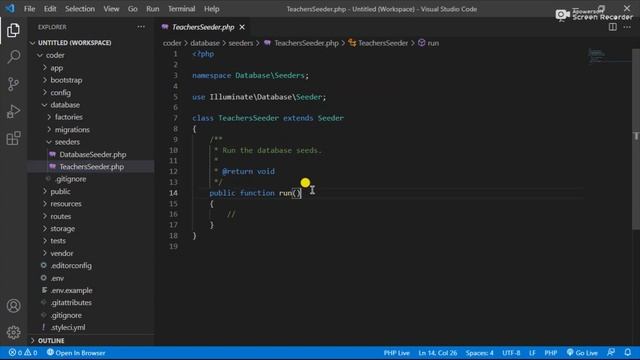The image size is (640, 360).
Task: Open editor more actions ellipsis
Action: point(627,27)
